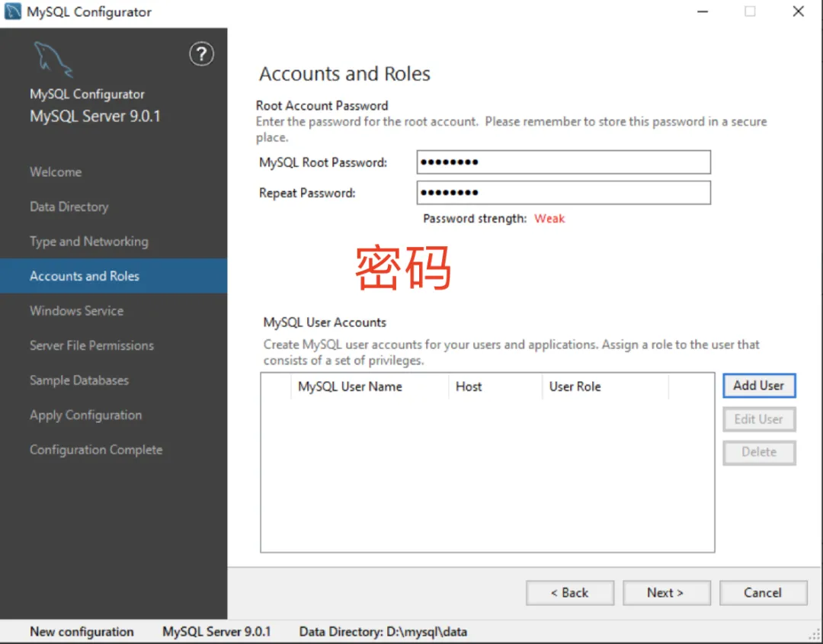Go to Server File Permissions step

[x=92, y=345]
